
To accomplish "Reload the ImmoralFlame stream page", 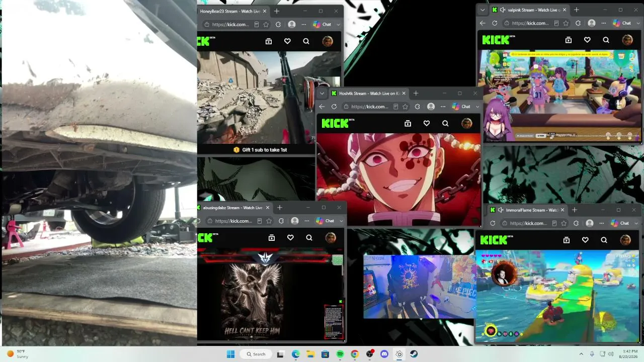I will click(493, 223).
